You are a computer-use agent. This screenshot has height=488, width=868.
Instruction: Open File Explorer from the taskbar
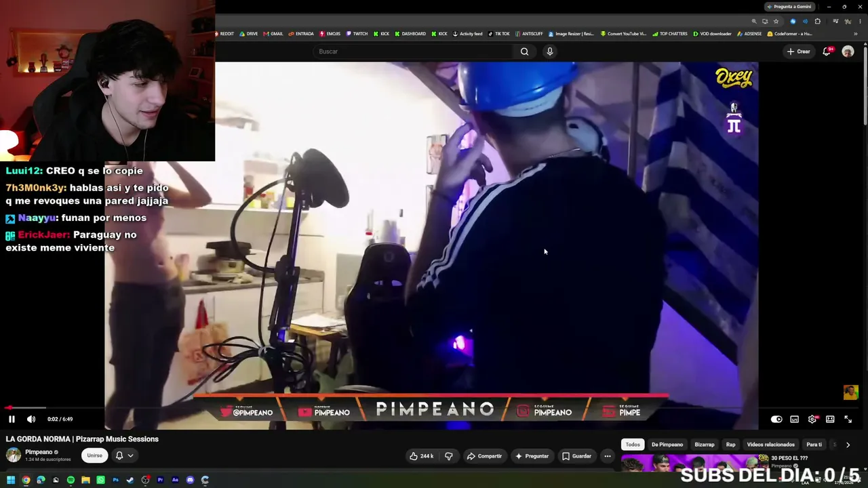pyautogui.click(x=85, y=480)
